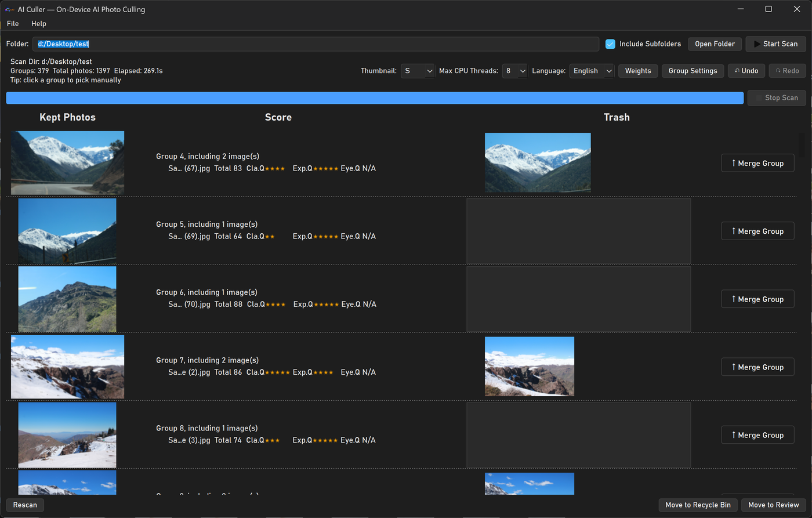This screenshot has width=812, height=518.
Task: Click Merge Group for Group 7
Action: [757, 367]
